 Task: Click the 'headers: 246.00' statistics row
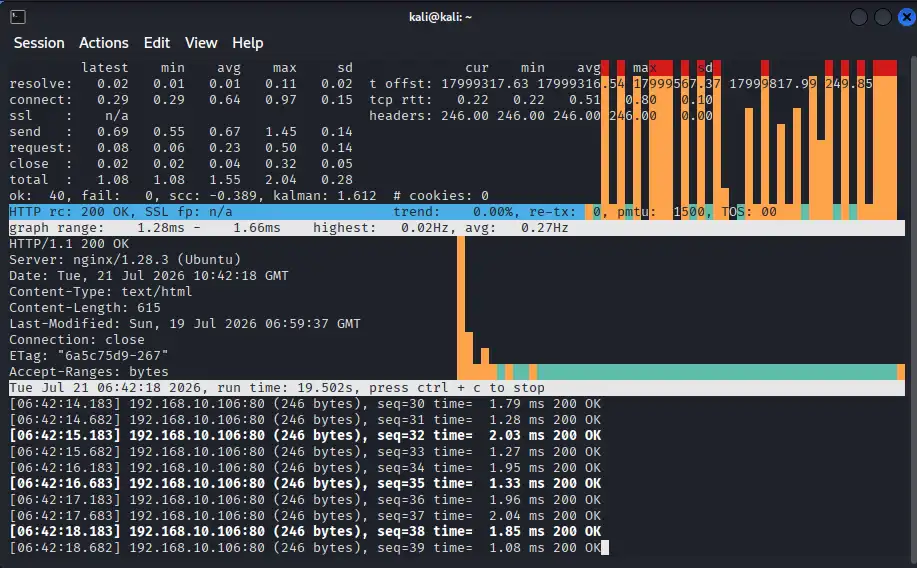coord(541,116)
